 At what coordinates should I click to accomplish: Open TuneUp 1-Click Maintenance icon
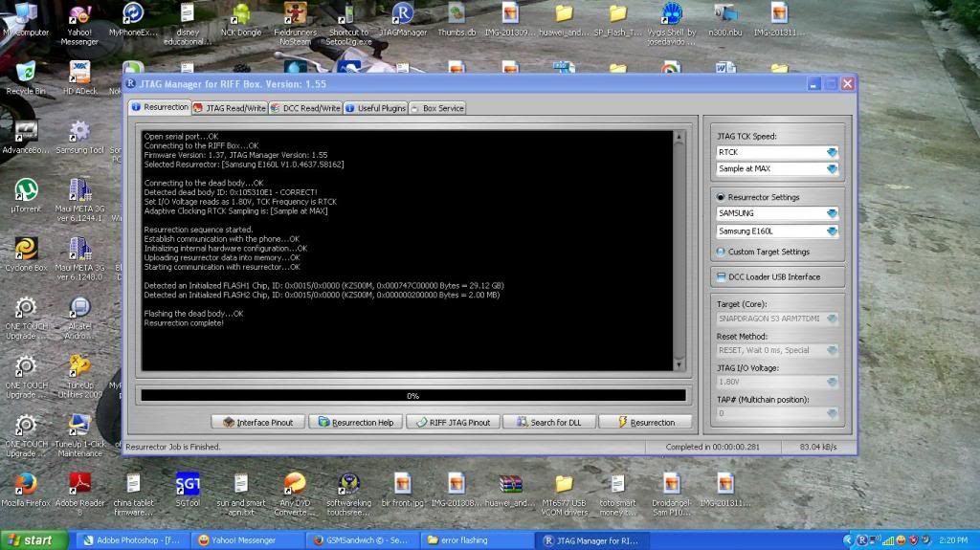(x=79, y=435)
